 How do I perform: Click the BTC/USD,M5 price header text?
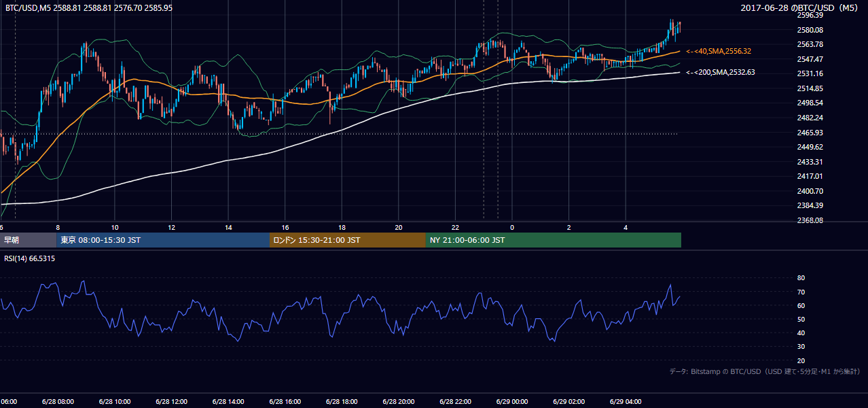click(88, 7)
